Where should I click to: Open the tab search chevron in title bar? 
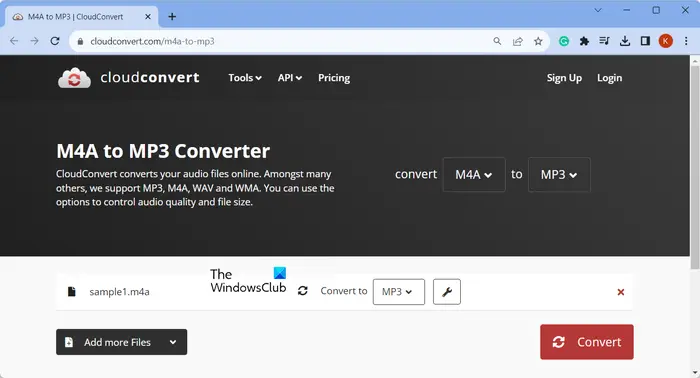[598, 10]
